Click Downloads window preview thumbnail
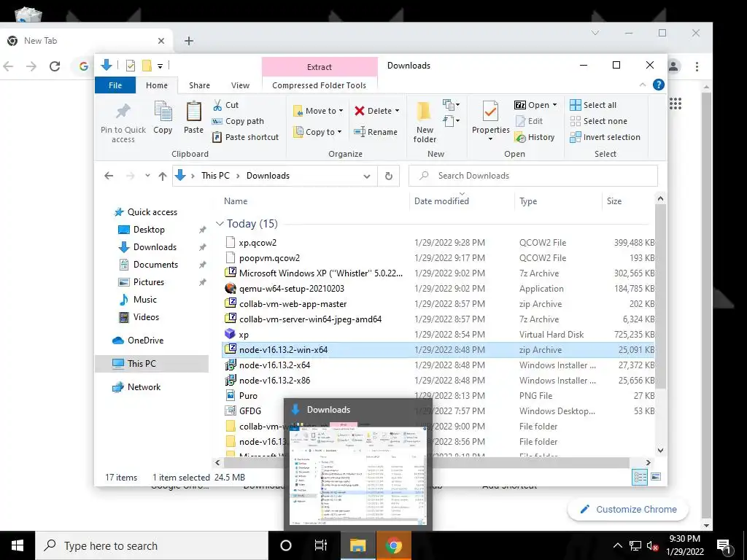Viewport: 747px width, 560px height. pyautogui.click(x=357, y=475)
